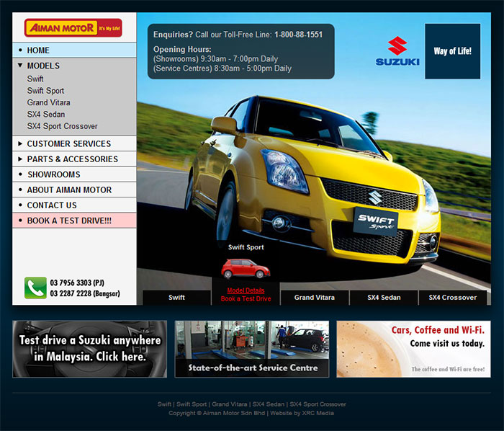Open SX4 Sport Crossover in the Models submenu
The height and width of the screenshot is (431, 504).
point(62,126)
